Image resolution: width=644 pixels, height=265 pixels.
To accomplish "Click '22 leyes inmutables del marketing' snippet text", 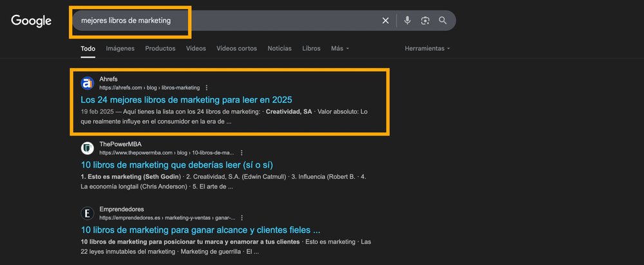I will pyautogui.click(x=128, y=251).
